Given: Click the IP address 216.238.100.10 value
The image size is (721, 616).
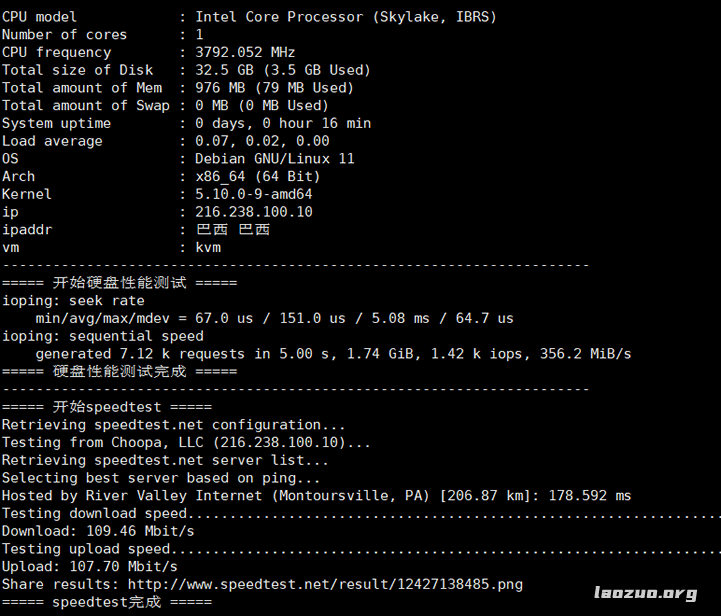Looking at the screenshot, I should [253, 211].
